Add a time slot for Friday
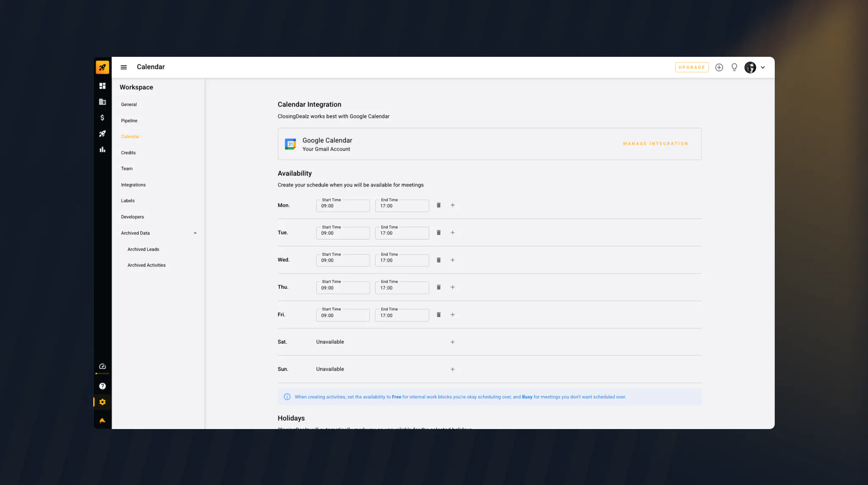This screenshot has height=485, width=868. click(453, 315)
